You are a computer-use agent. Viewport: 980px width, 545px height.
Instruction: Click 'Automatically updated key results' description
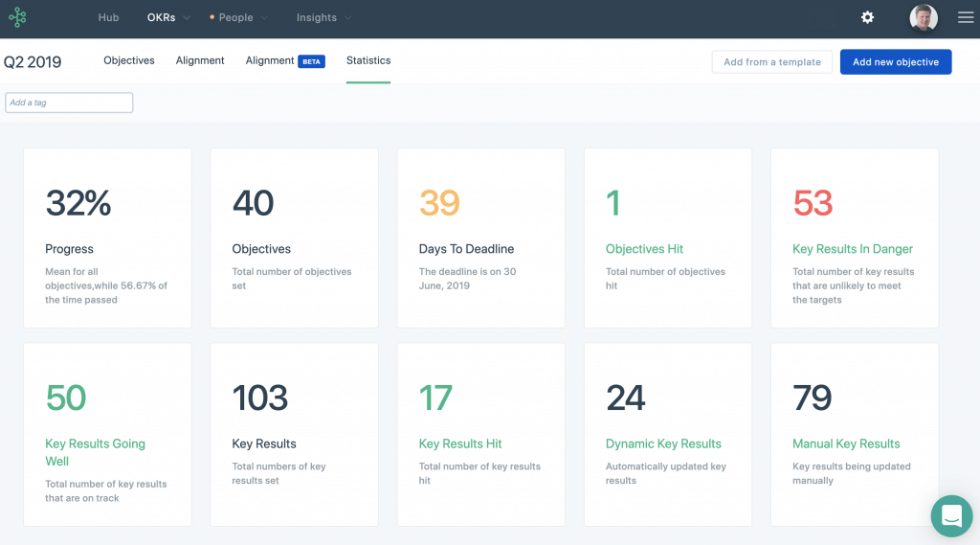click(666, 474)
